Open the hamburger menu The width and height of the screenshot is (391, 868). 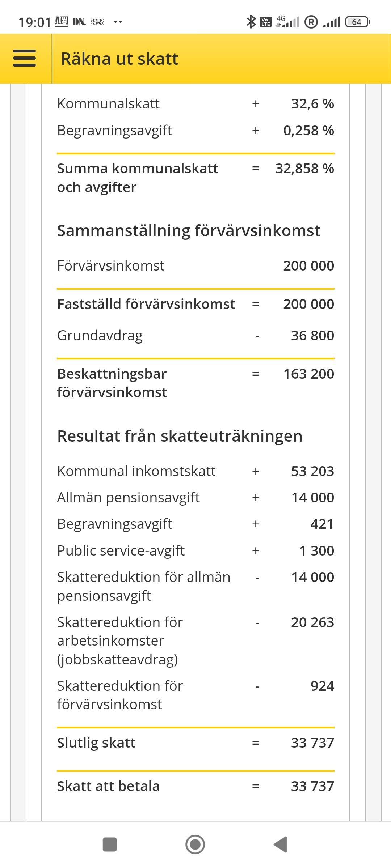click(x=25, y=58)
